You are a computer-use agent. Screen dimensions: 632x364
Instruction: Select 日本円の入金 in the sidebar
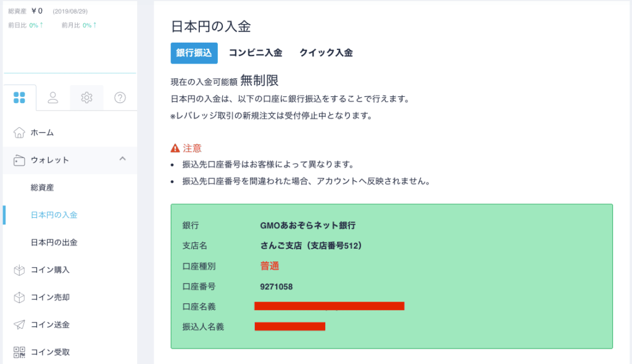point(54,215)
